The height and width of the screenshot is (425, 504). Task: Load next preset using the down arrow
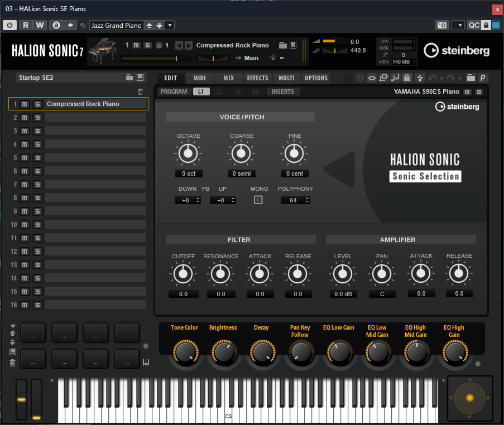point(160,26)
